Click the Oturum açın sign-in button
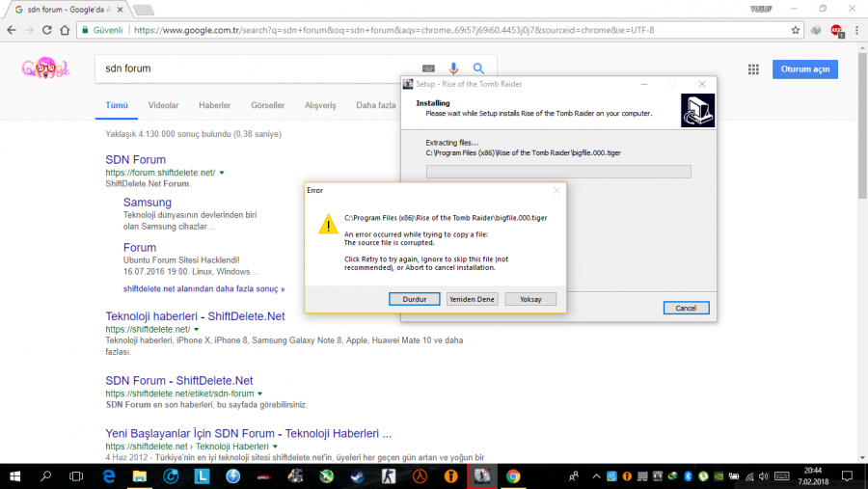The image size is (868, 489). click(x=805, y=69)
